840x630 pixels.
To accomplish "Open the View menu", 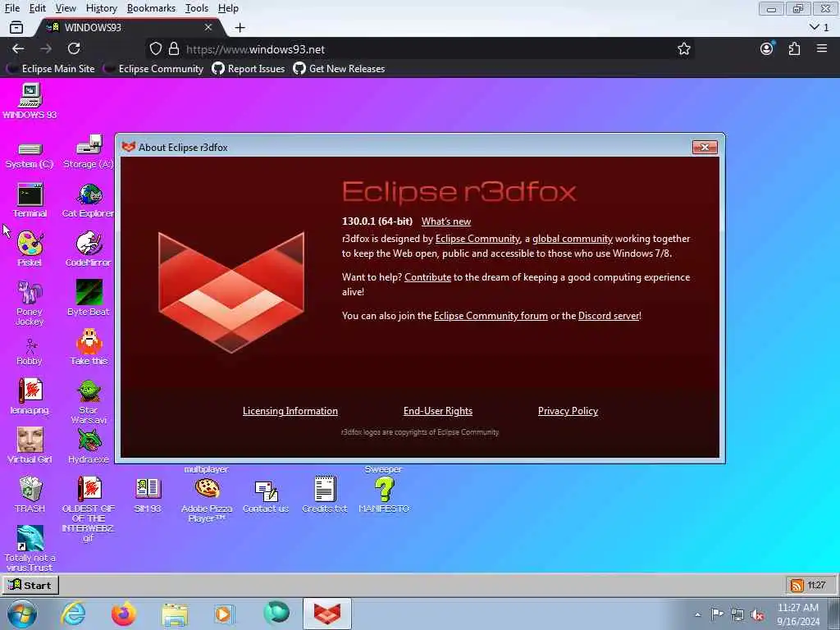I will (66, 8).
